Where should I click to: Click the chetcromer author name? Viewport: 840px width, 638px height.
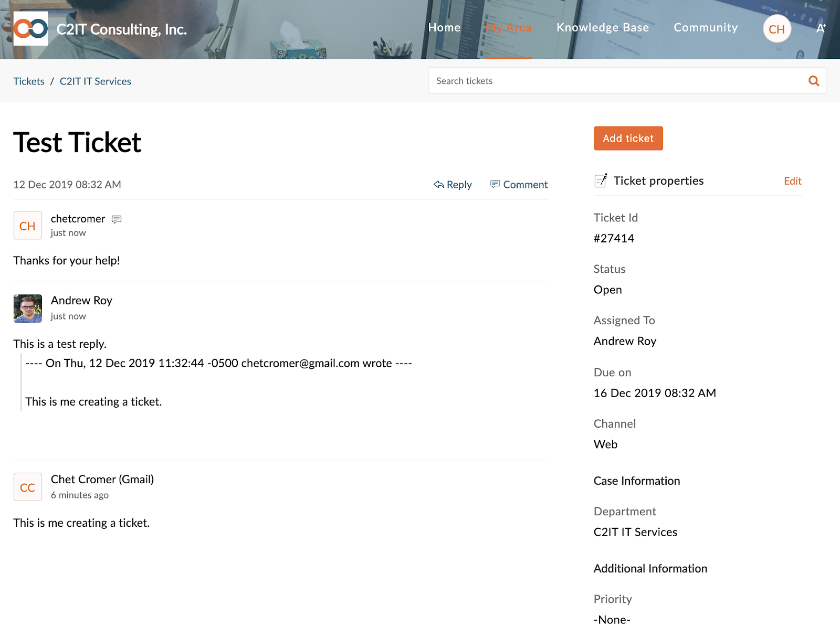(x=78, y=219)
